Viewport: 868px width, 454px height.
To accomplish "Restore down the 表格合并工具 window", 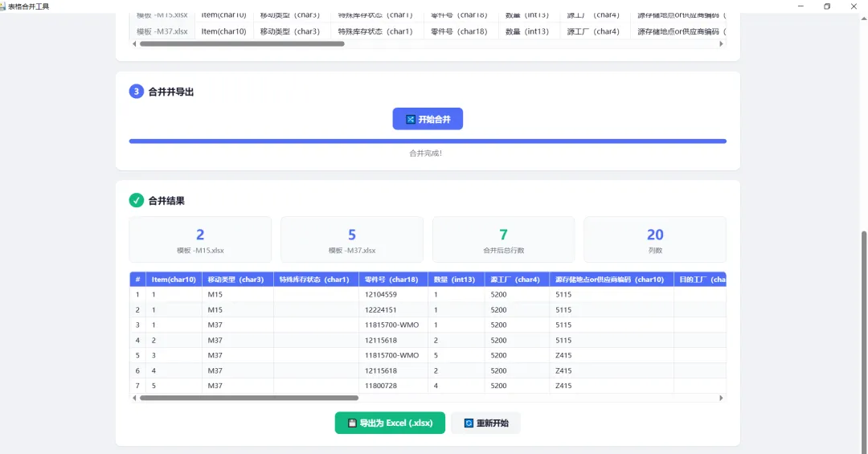I will pos(827,6).
